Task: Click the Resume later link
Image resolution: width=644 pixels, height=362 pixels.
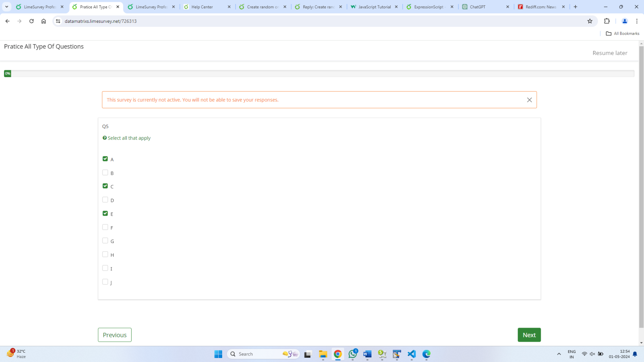Action: tap(610, 53)
